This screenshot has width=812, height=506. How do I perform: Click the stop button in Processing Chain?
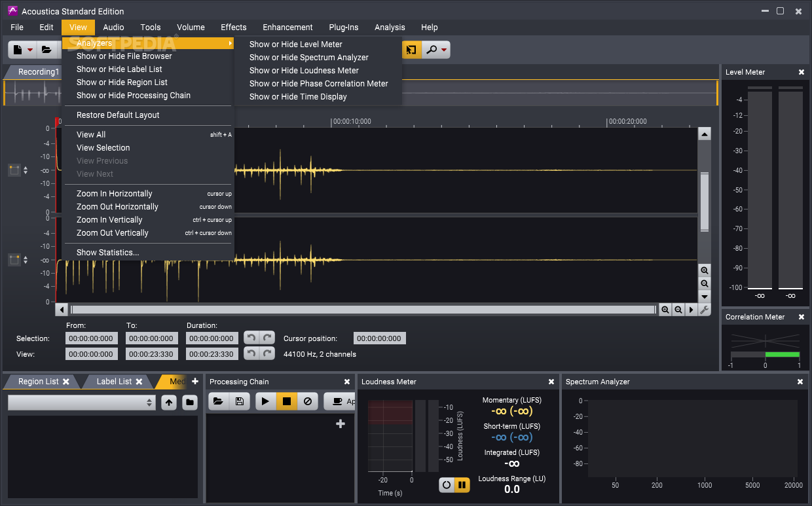pos(287,401)
